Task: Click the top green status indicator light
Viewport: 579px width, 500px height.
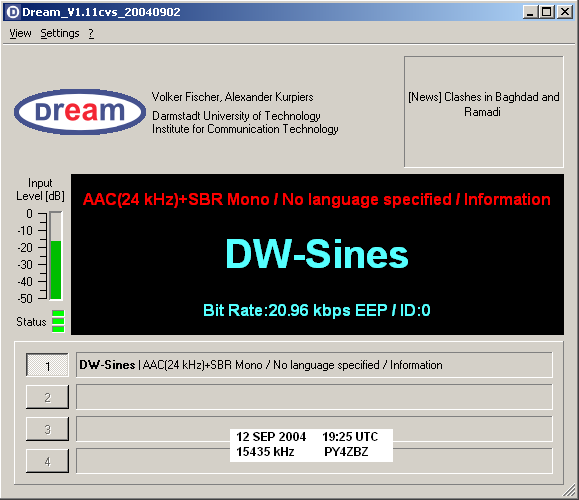Action: click(58, 314)
